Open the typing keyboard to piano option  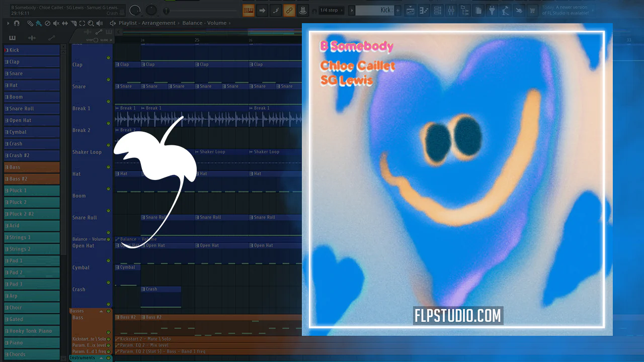click(249, 10)
